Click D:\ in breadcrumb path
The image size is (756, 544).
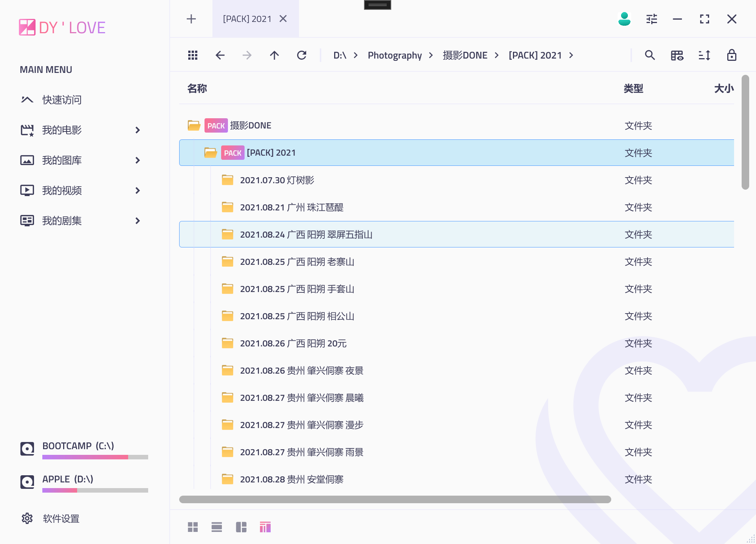point(340,56)
